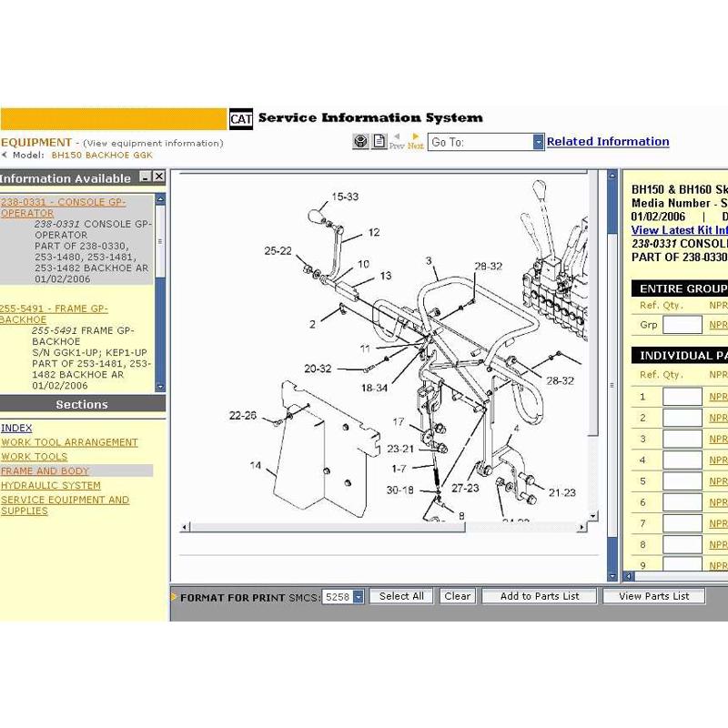Open HYDRAULIC SYSTEM section

click(x=51, y=486)
